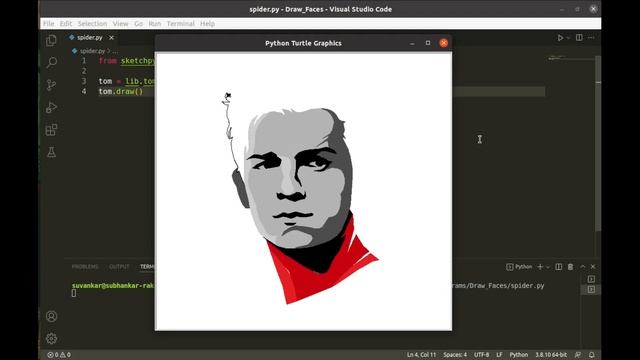The width and height of the screenshot is (640, 360).
Task: Select the second terminal in side list
Action: 591,289
